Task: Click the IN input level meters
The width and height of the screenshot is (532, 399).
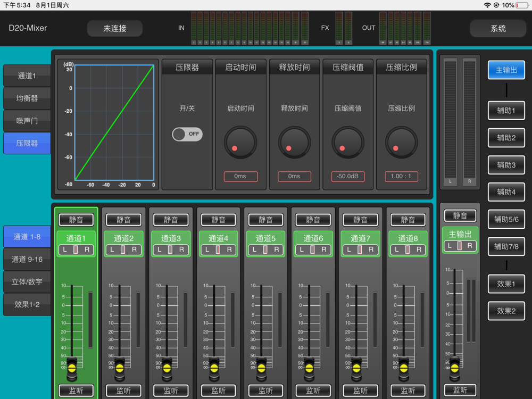Action: (250, 28)
